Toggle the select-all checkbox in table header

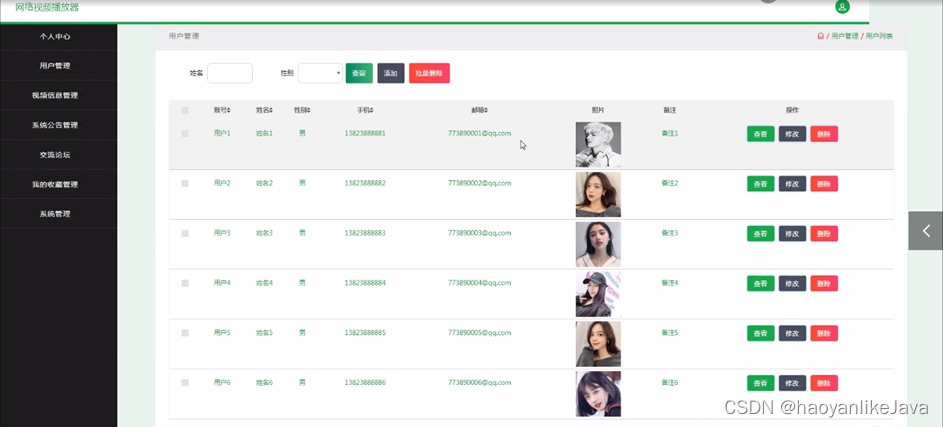[185, 110]
